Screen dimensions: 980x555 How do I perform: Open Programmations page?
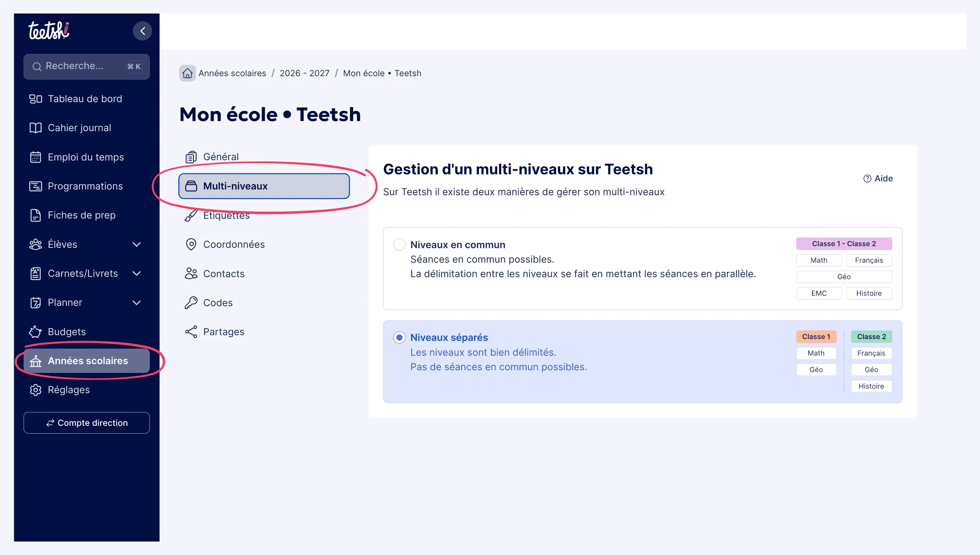(x=87, y=186)
